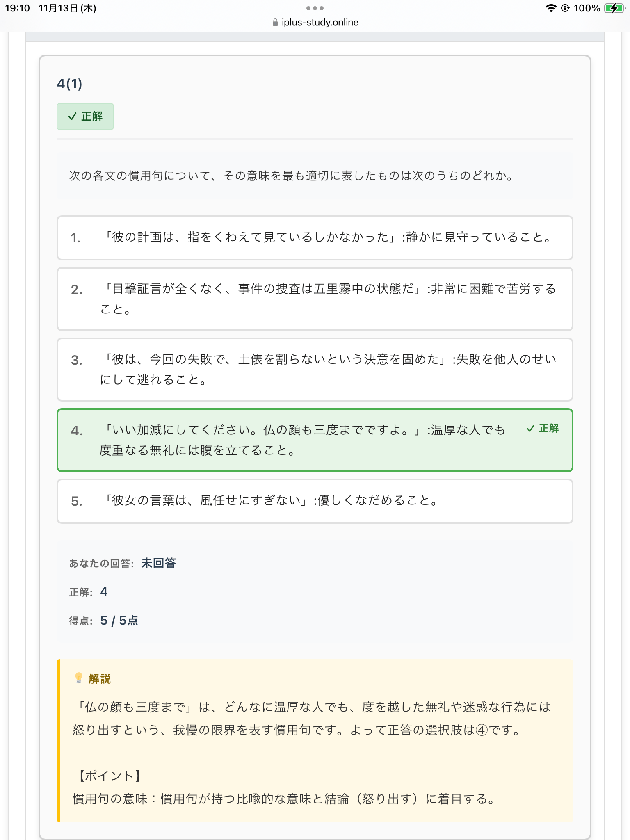Tap the ellipsis icon above the address bar
The width and height of the screenshot is (630, 840).
coord(315,8)
